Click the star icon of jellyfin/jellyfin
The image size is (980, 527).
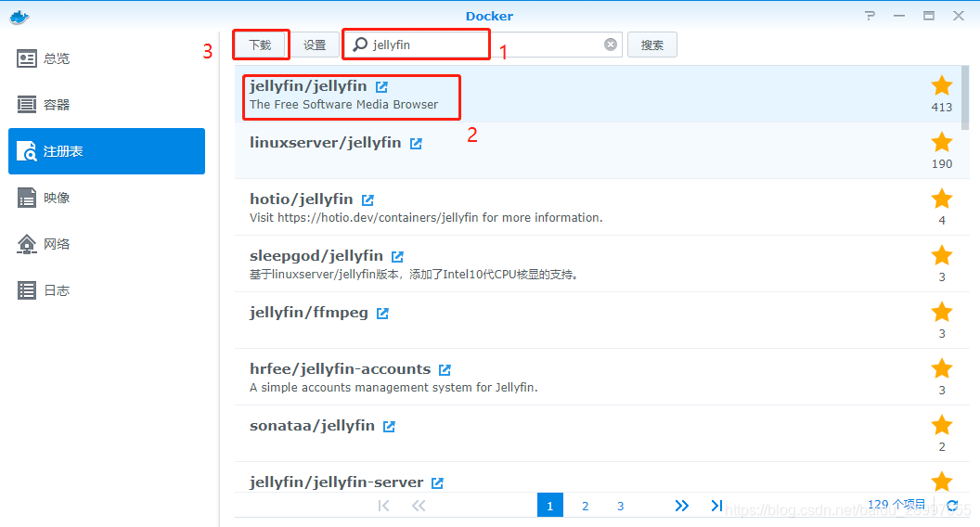coord(942,85)
